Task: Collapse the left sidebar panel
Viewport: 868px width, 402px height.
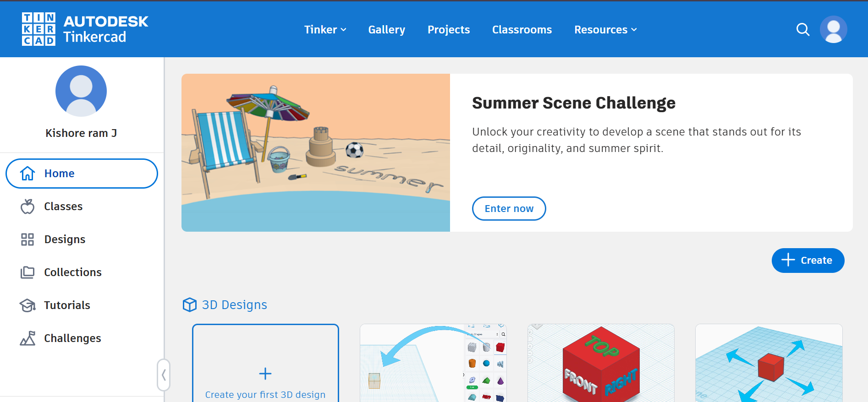Action: (x=164, y=375)
